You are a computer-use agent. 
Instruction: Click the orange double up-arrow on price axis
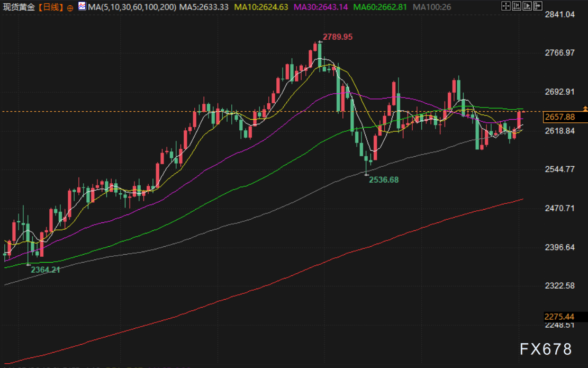(x=585, y=109)
